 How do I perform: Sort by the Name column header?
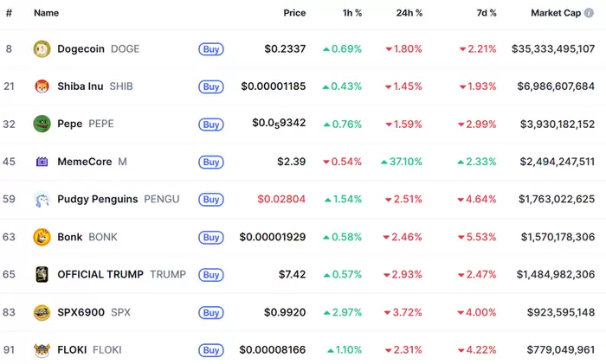pyautogui.click(x=46, y=14)
